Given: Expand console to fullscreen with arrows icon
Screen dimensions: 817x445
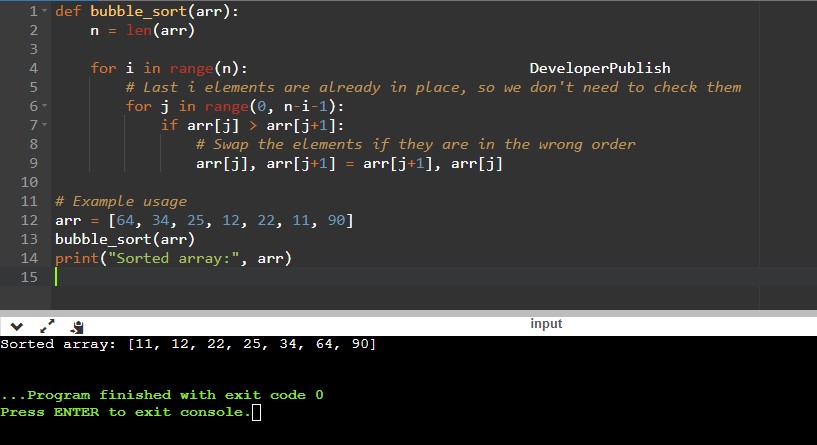Looking at the screenshot, I should (47, 326).
